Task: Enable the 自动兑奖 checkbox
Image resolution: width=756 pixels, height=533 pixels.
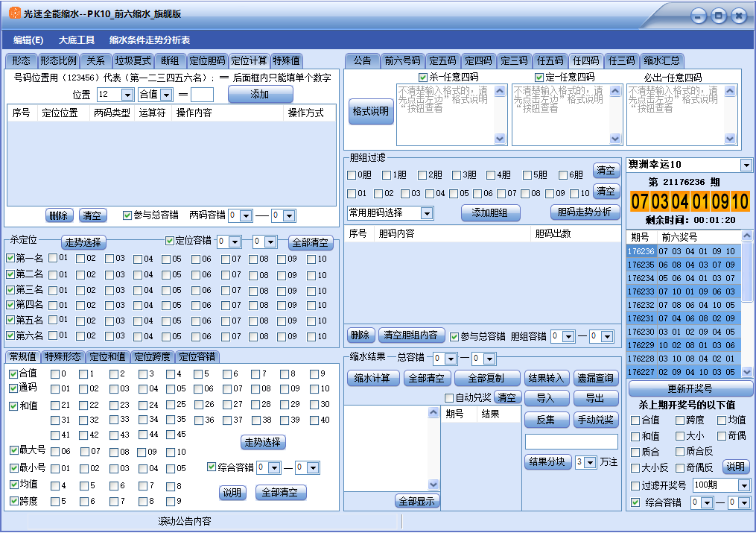Action: 449,397
